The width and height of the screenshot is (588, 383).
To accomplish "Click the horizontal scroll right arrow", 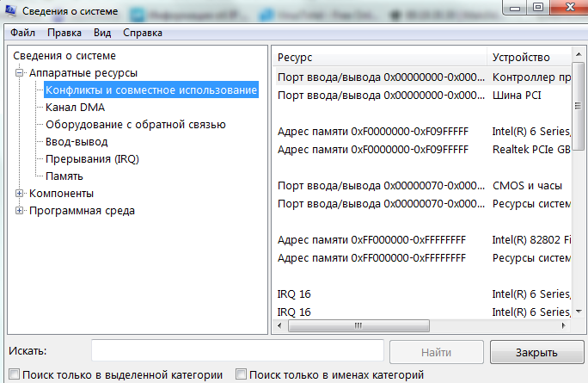I will (x=563, y=325).
